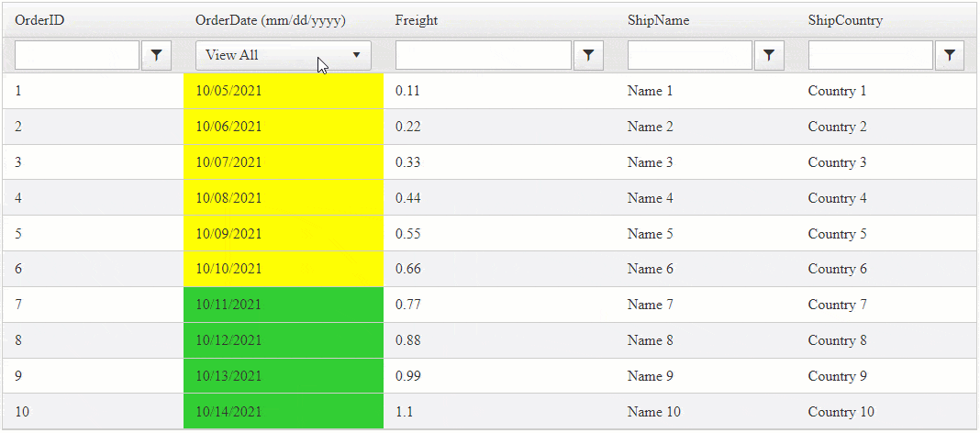980x433 pixels.
Task: Click OrderID cell of the Name 10 row
Action: [x=93, y=412]
